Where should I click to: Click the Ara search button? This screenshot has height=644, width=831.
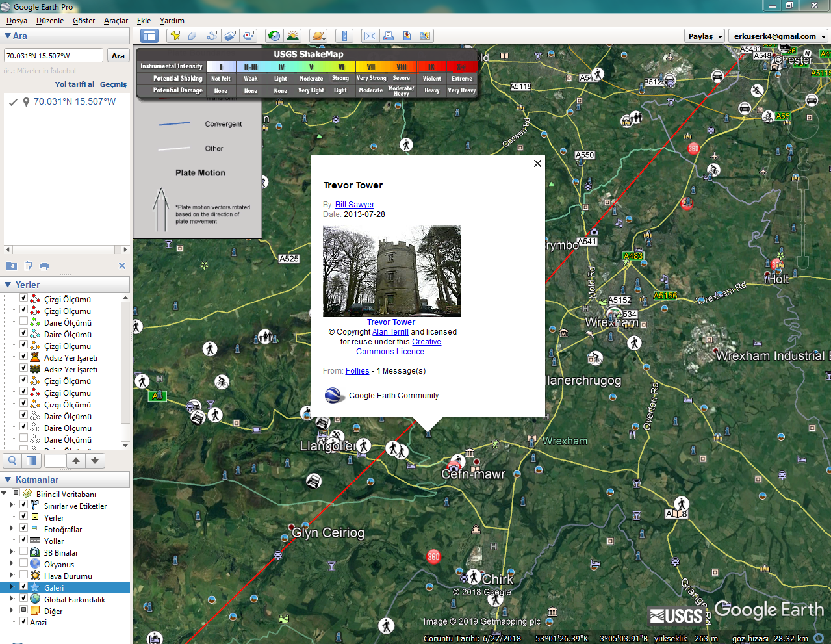coord(118,56)
